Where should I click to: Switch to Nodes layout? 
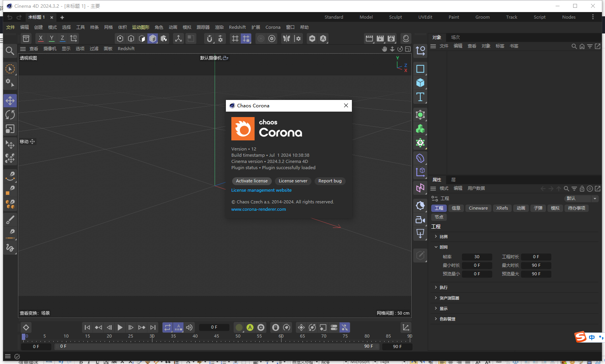[569, 17]
